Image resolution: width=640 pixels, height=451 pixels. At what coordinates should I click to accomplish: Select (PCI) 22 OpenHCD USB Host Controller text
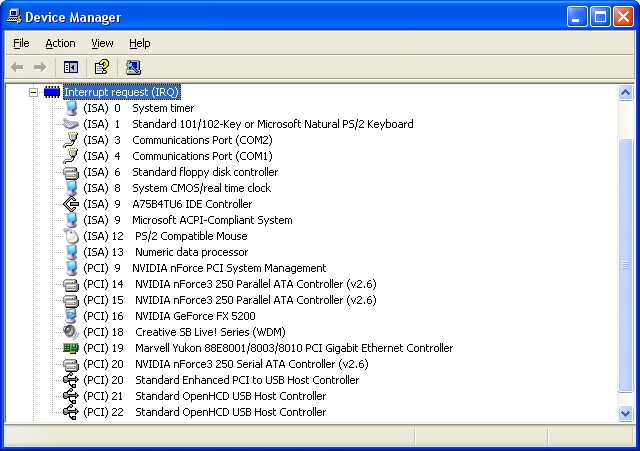pos(205,412)
